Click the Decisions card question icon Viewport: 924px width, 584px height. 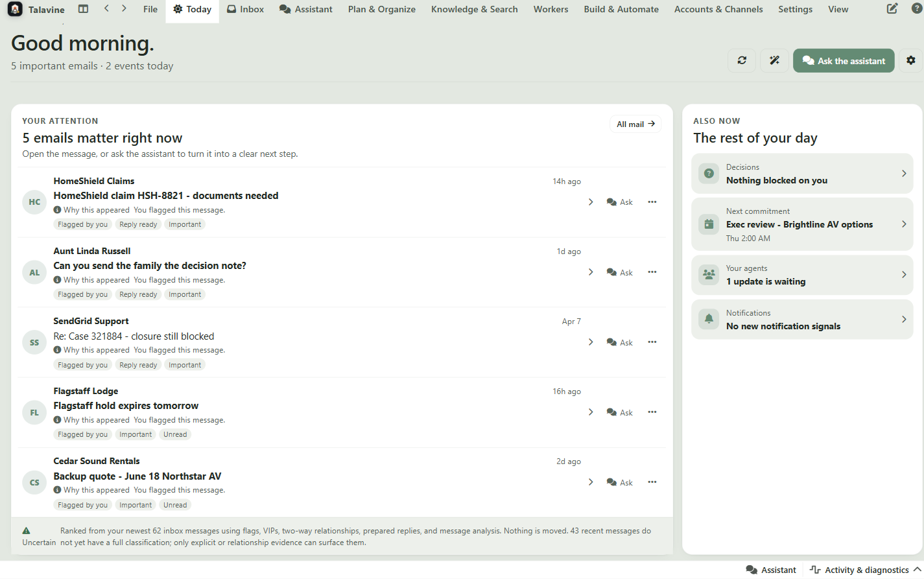point(709,174)
